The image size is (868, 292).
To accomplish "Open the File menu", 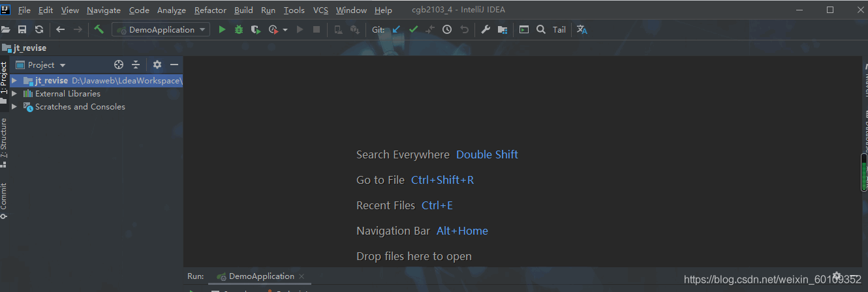I will (24, 10).
